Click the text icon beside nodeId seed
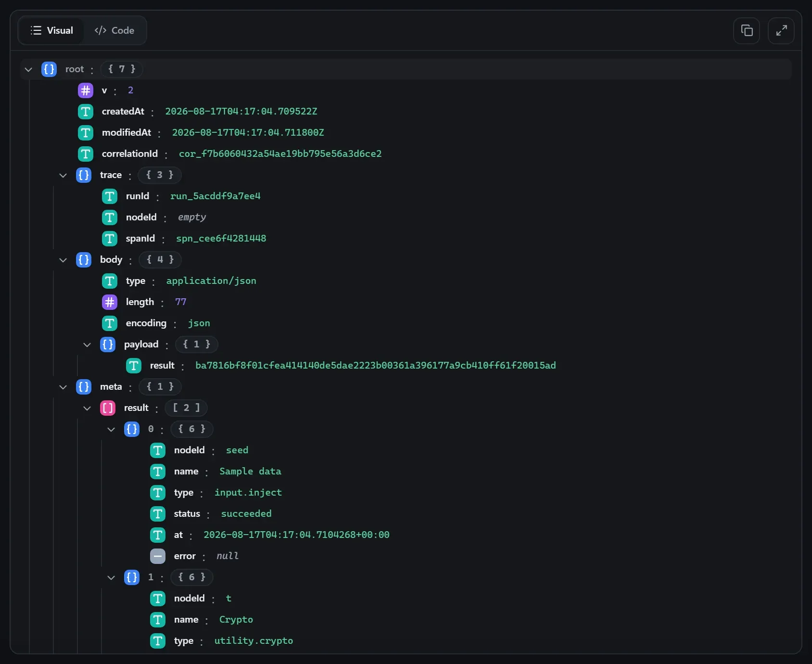Screen dimensions: 812x664 coord(158,450)
